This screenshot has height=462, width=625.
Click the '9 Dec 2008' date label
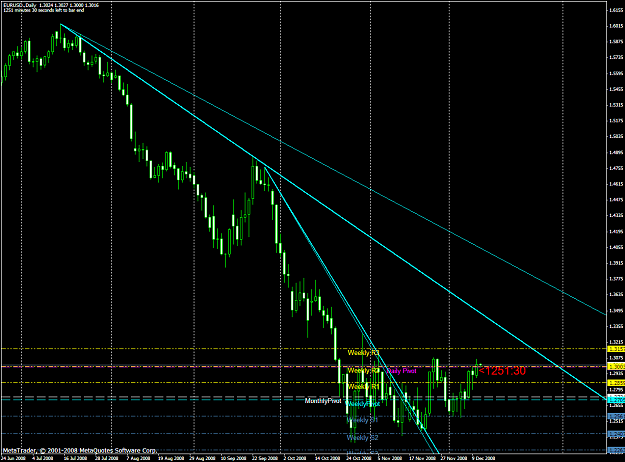click(484, 458)
